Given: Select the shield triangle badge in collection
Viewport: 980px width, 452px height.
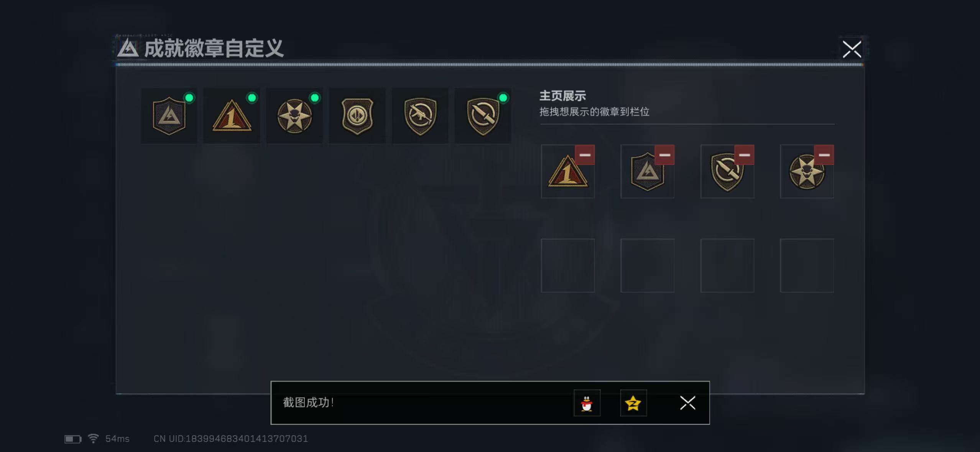Looking at the screenshot, I should click(169, 116).
